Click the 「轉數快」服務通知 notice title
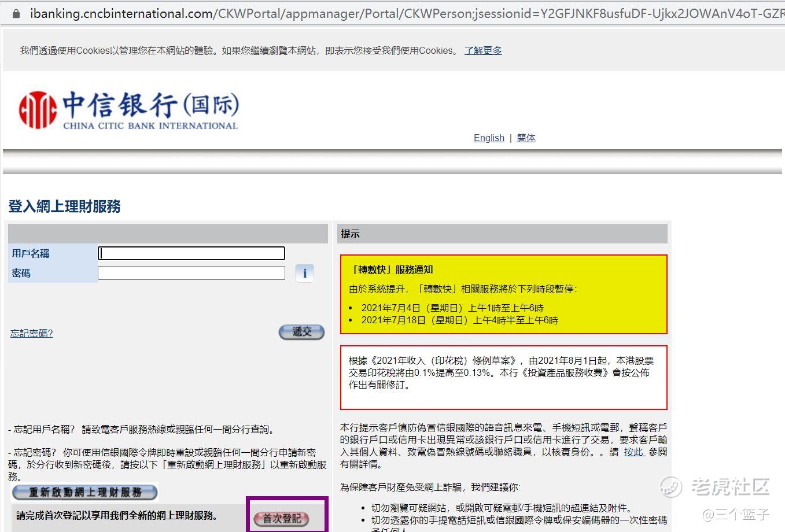785x532 pixels. point(392,269)
